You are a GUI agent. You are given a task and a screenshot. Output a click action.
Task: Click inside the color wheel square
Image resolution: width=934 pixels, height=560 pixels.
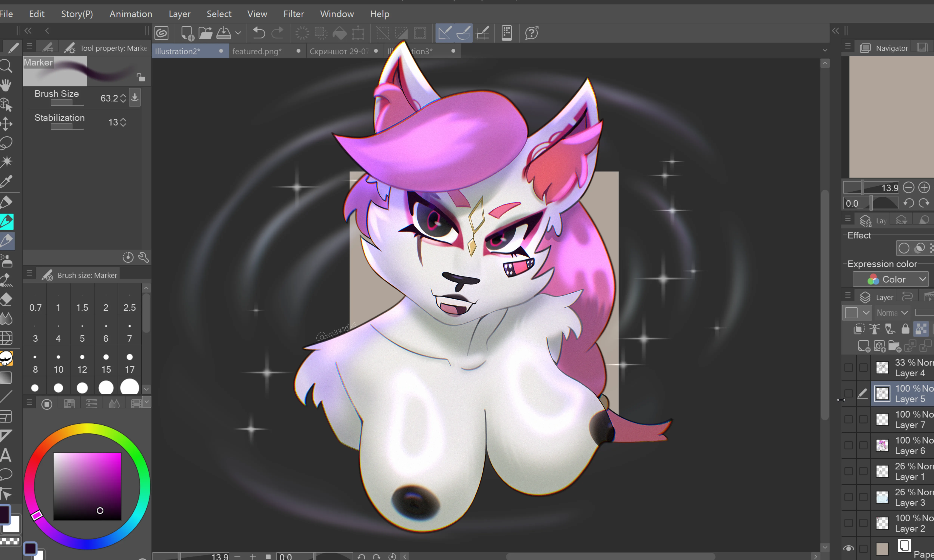pyautogui.click(x=87, y=487)
